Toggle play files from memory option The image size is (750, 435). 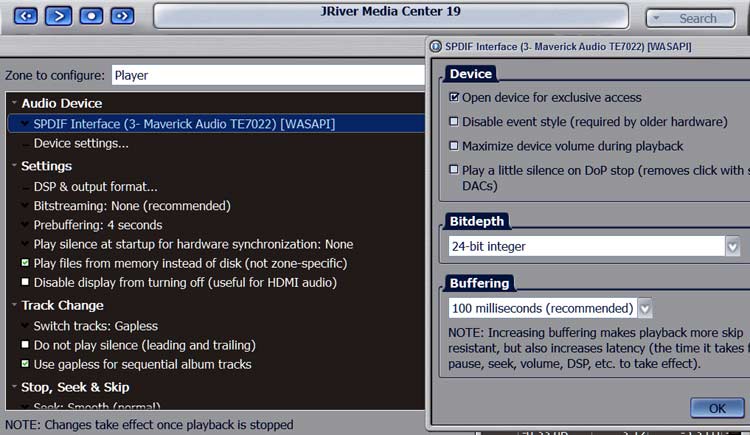coord(26,264)
